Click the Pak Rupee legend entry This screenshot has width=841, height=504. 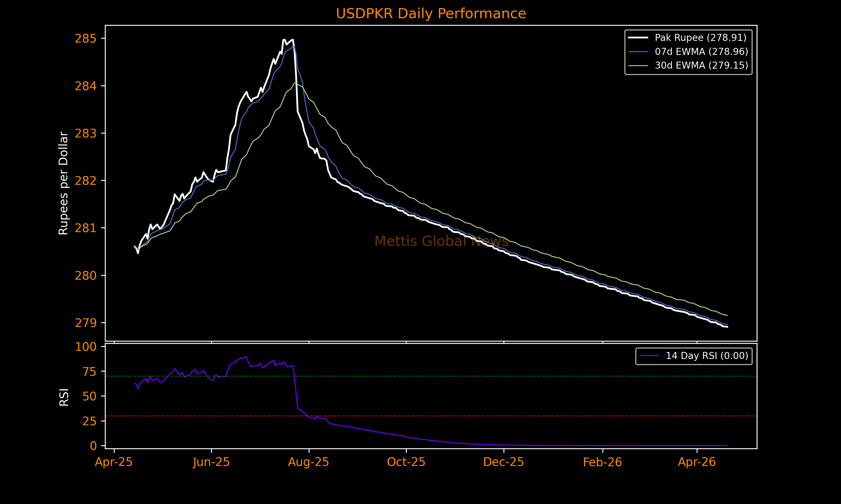(x=700, y=38)
